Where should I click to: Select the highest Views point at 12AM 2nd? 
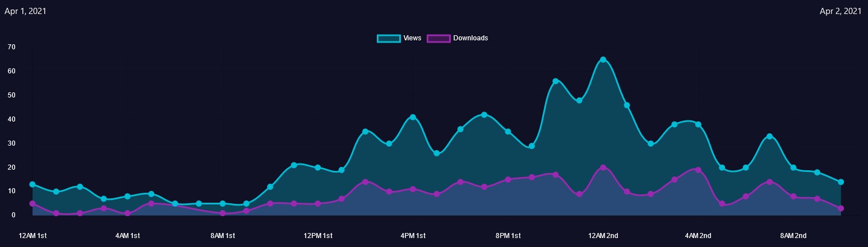pyautogui.click(x=603, y=59)
